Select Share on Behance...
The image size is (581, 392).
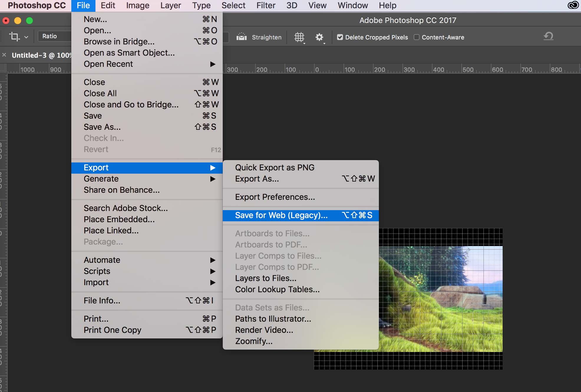point(147,190)
